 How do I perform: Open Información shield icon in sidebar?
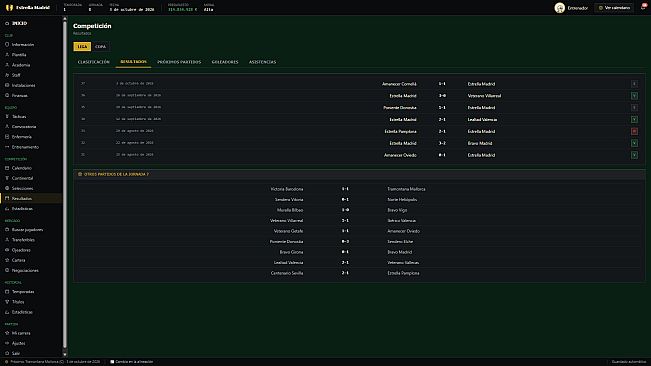tap(7, 44)
